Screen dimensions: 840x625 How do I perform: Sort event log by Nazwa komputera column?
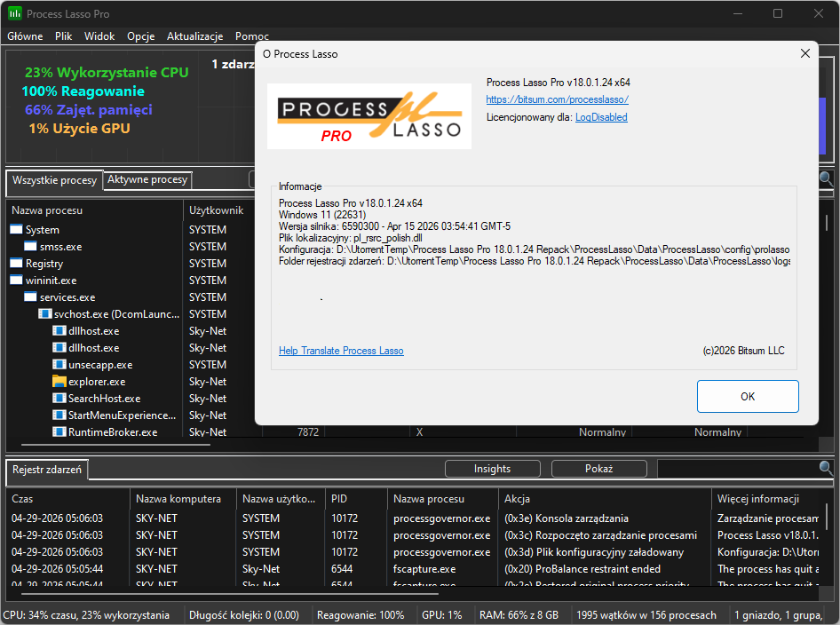[183, 499]
